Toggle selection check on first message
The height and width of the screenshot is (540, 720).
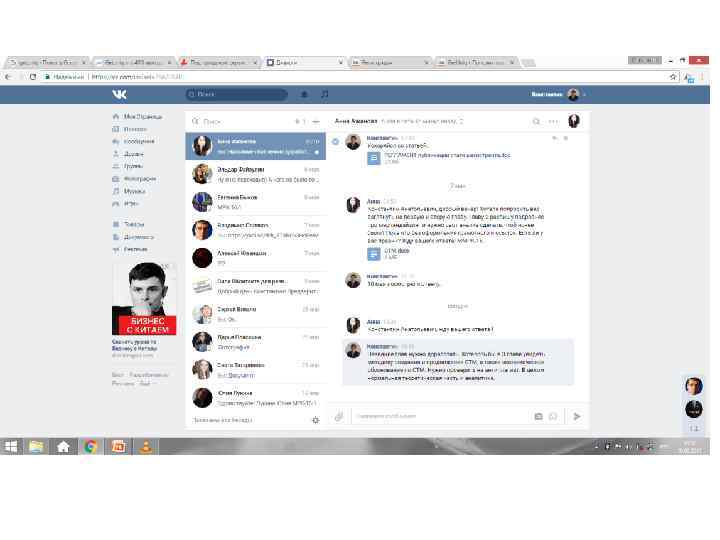335,142
